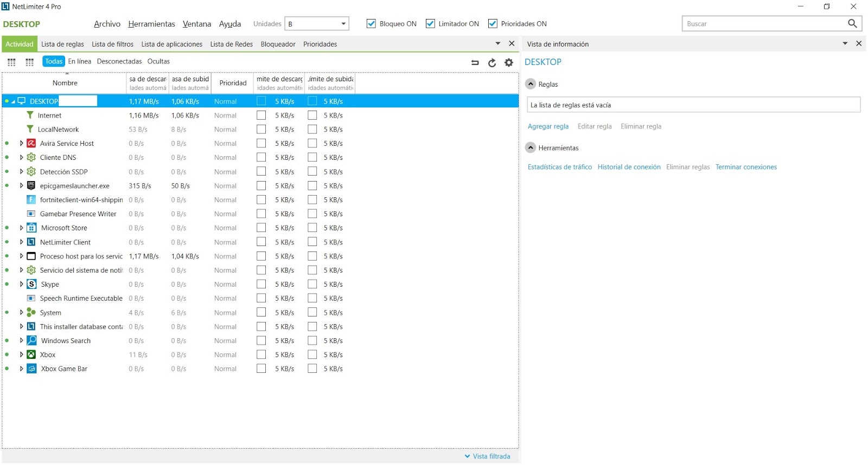Open the Ayuda menu
Screen dimensions: 868x465
[230, 24]
